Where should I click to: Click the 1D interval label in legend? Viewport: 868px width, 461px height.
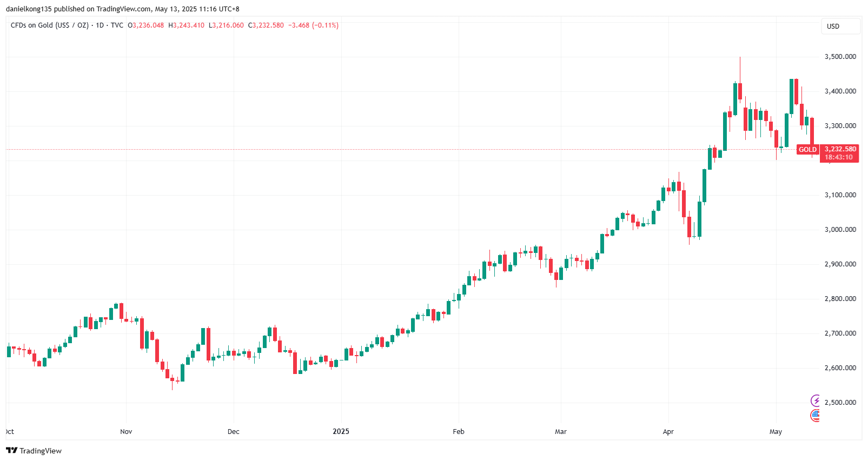100,25
